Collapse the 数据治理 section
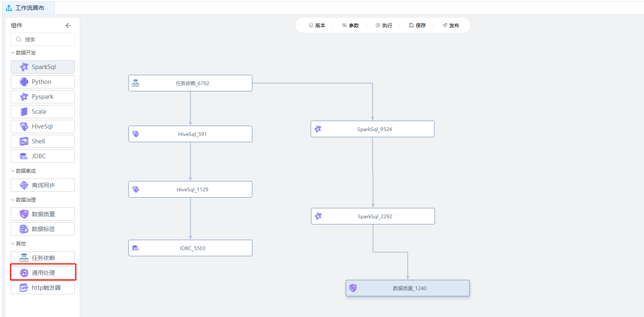This screenshot has height=317, width=644. pos(24,200)
